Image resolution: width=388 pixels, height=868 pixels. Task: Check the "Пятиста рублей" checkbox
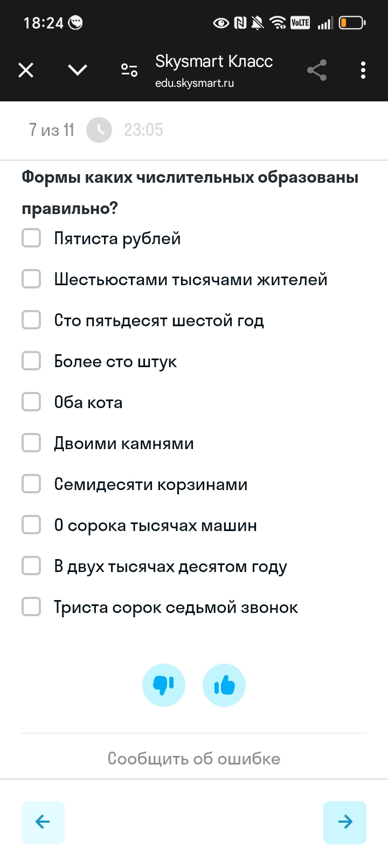pyautogui.click(x=31, y=238)
